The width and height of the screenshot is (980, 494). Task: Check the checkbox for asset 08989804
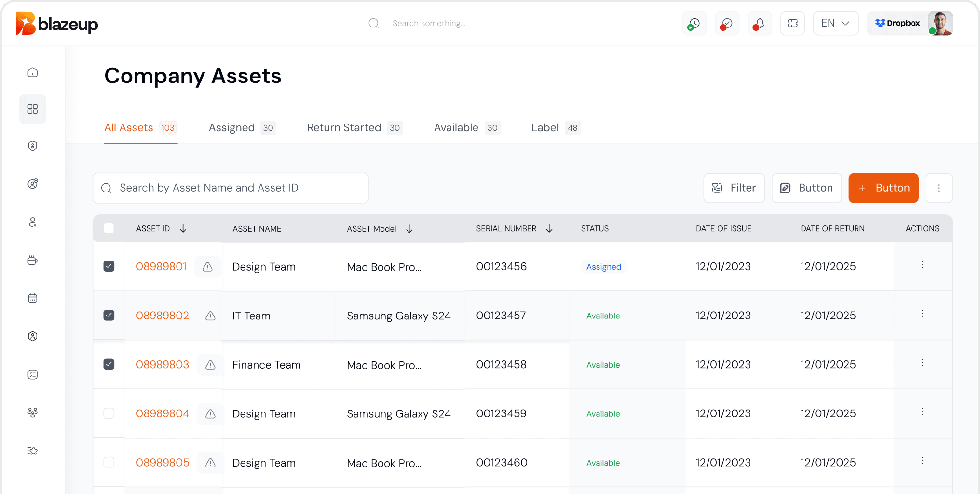click(109, 413)
